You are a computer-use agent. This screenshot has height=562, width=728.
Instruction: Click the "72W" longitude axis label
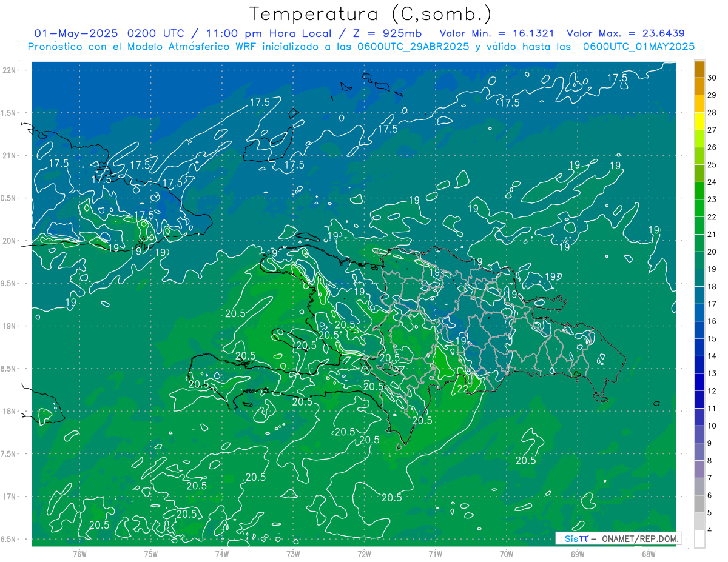364,554
